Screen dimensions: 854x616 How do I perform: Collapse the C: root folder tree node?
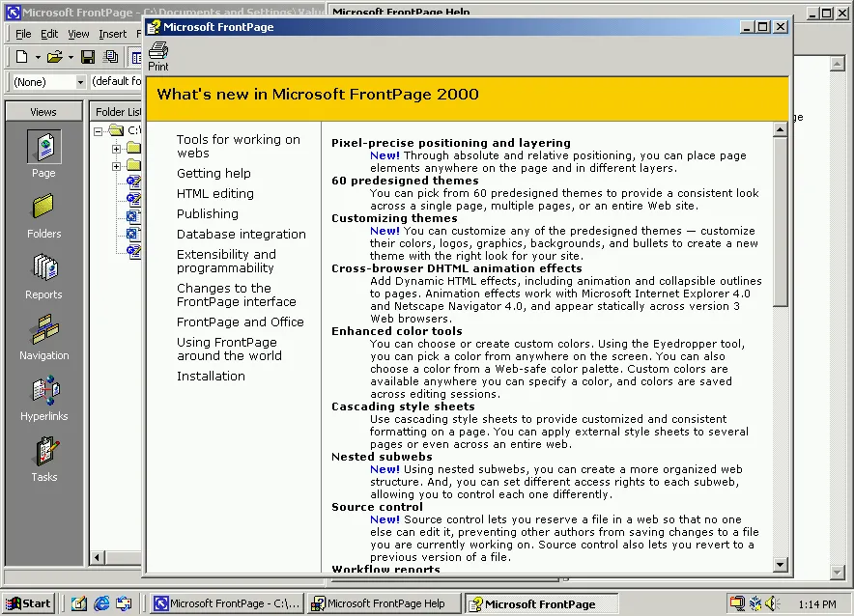[99, 130]
